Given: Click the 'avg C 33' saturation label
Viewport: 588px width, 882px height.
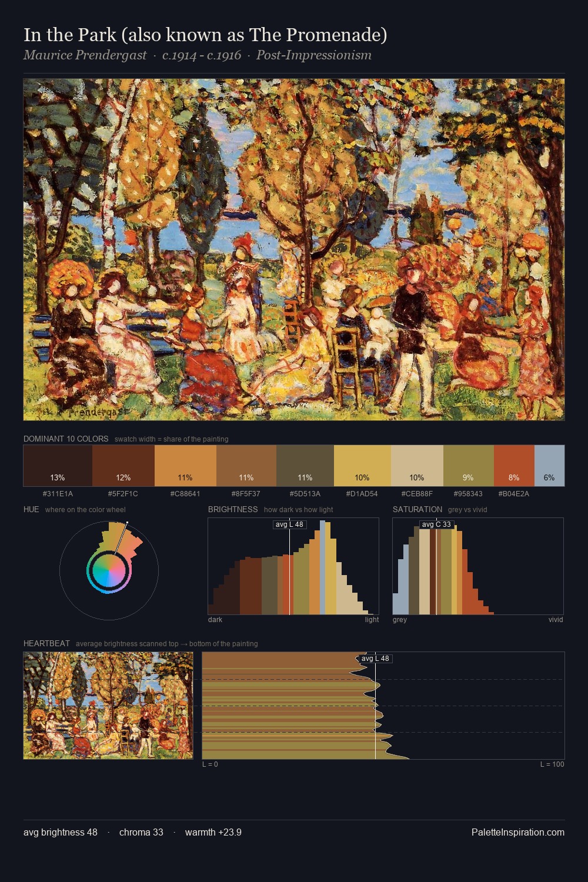Looking at the screenshot, I should pyautogui.click(x=436, y=524).
